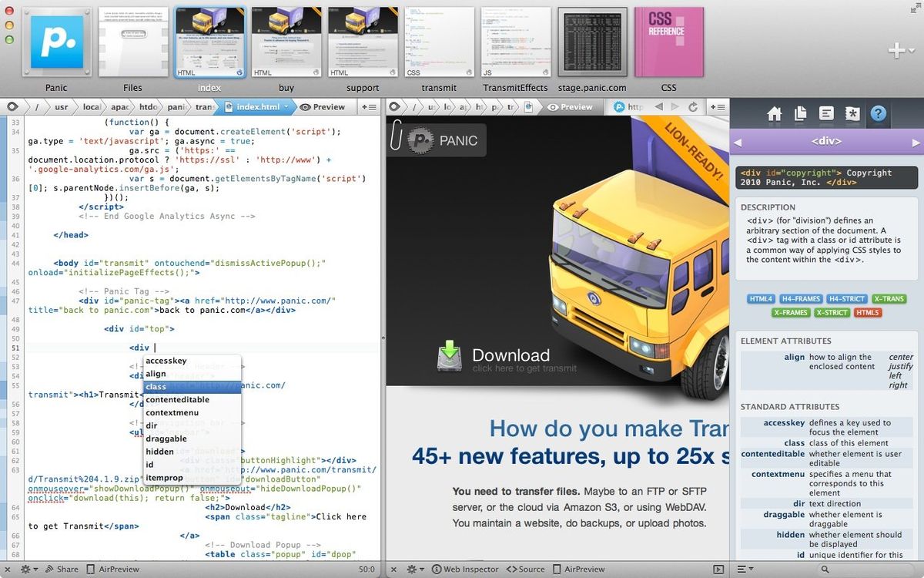Click the pages icon in the reference toolbar

tap(800, 113)
